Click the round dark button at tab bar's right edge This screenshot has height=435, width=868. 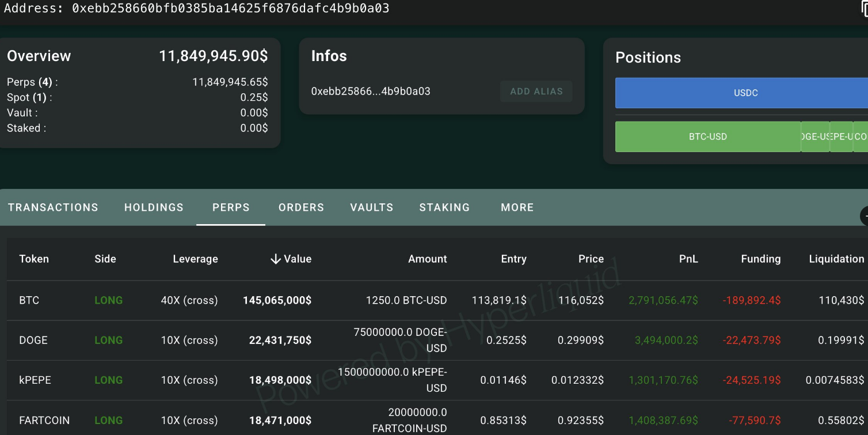pos(865,216)
